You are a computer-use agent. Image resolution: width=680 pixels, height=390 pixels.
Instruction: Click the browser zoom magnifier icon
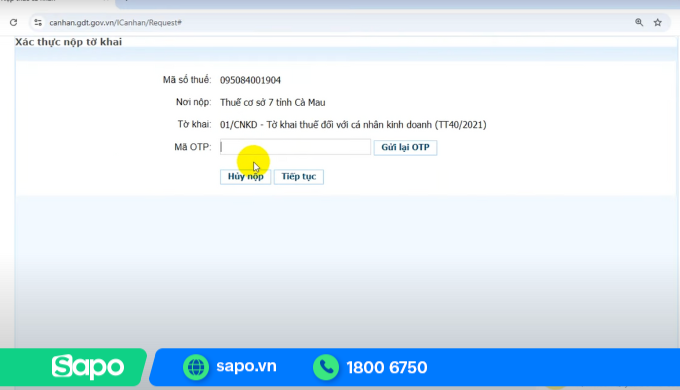click(639, 22)
